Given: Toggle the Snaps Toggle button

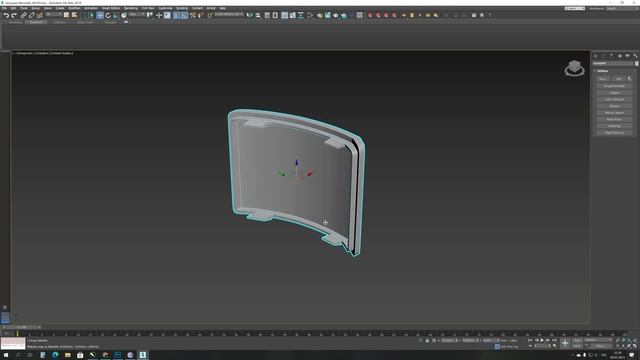Looking at the screenshot, I should (176, 15).
